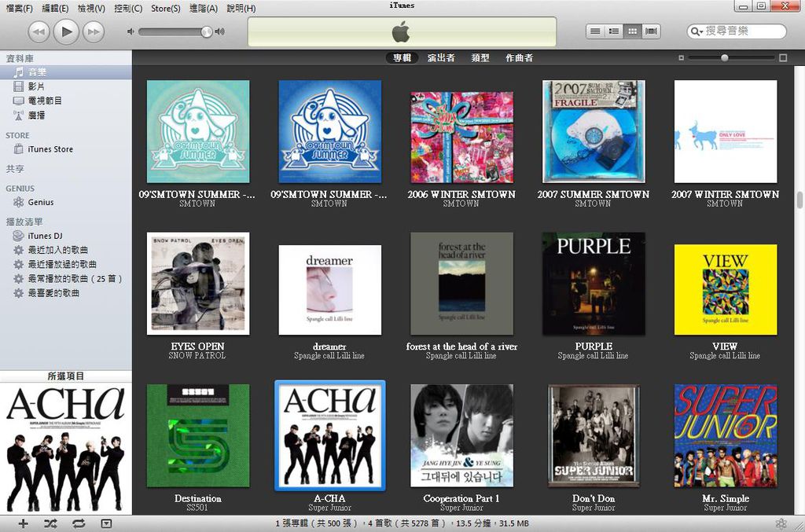Open the 檢視(V) menu

[91, 8]
